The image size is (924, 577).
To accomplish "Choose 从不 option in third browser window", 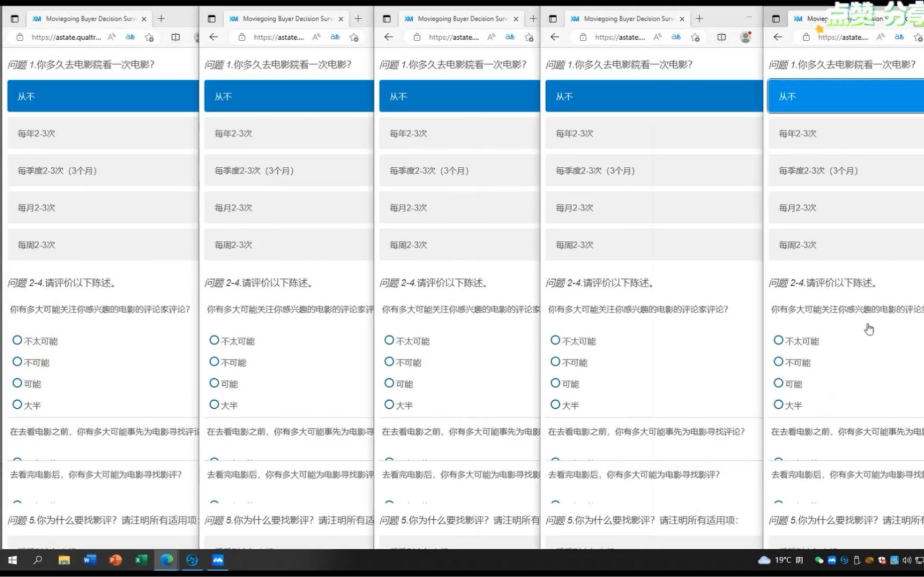I will (459, 96).
